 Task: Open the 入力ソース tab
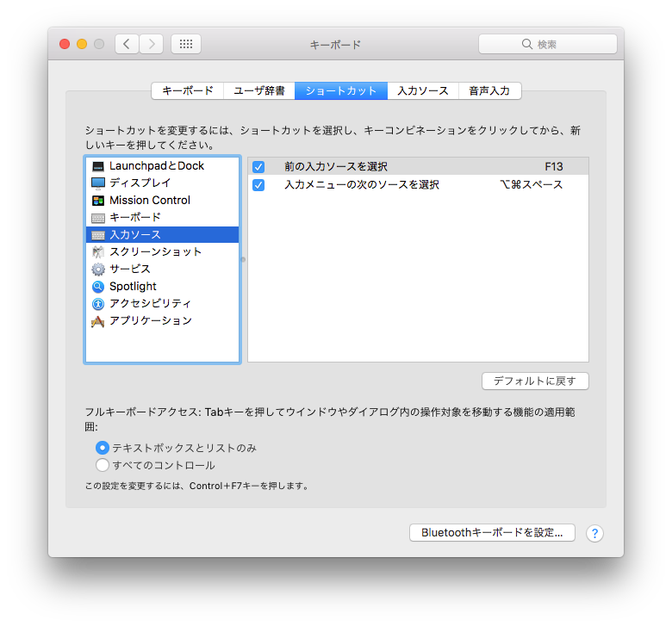423,90
